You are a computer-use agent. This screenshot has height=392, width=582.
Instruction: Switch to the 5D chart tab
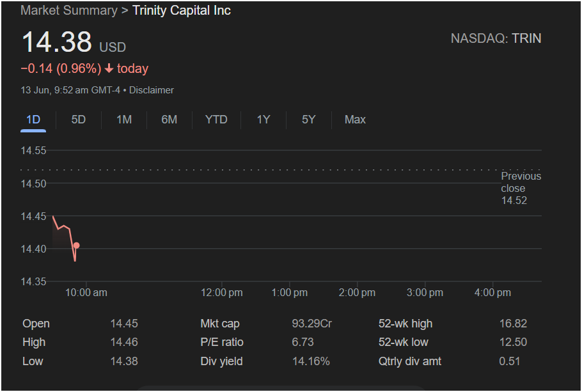pos(78,120)
